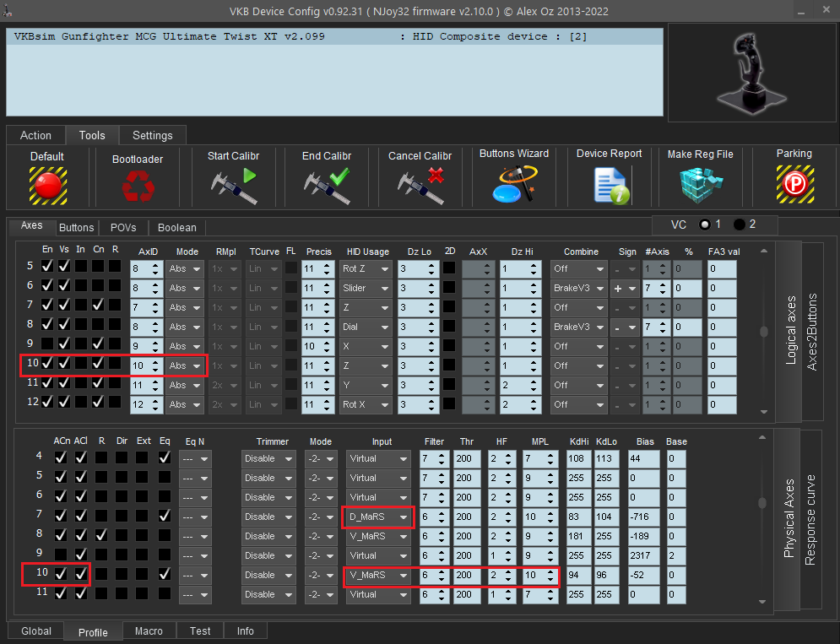
Task: Start calibration with the Start Calibr icon
Action: 233,185
